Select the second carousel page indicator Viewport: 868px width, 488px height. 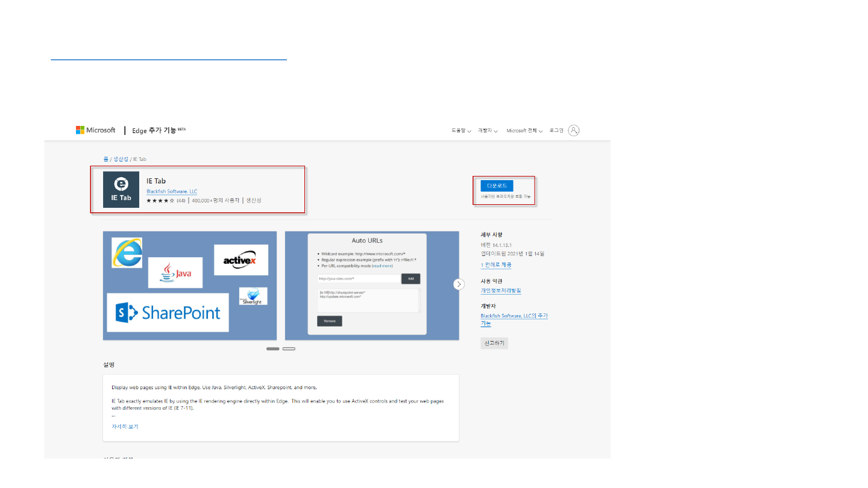click(289, 349)
